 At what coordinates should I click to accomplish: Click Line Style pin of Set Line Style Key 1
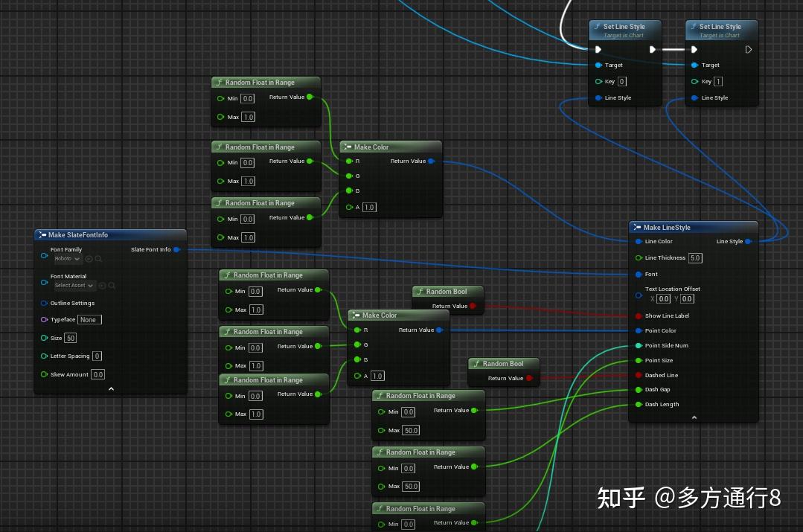click(x=694, y=97)
